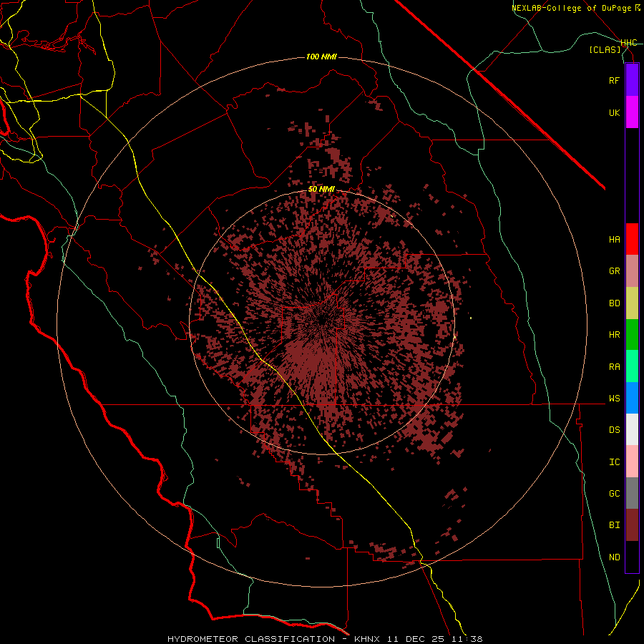Click the HHC product code label

[x=629, y=43]
